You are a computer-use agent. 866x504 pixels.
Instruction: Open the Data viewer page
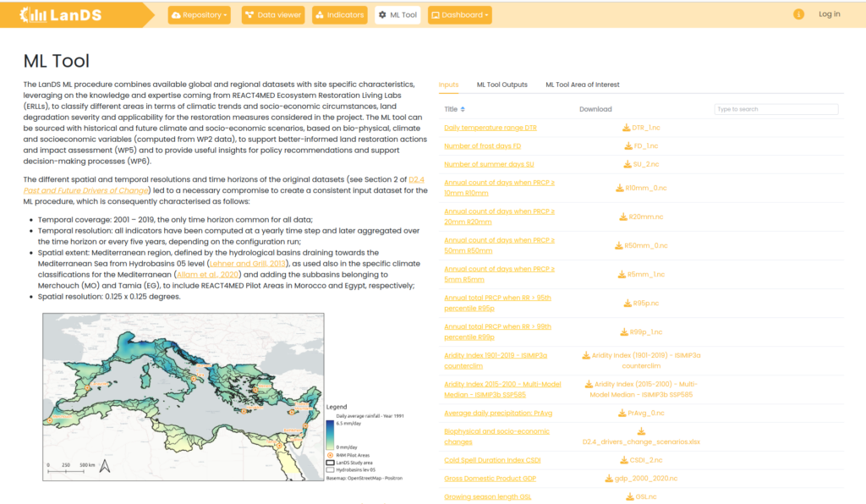pyautogui.click(x=273, y=15)
